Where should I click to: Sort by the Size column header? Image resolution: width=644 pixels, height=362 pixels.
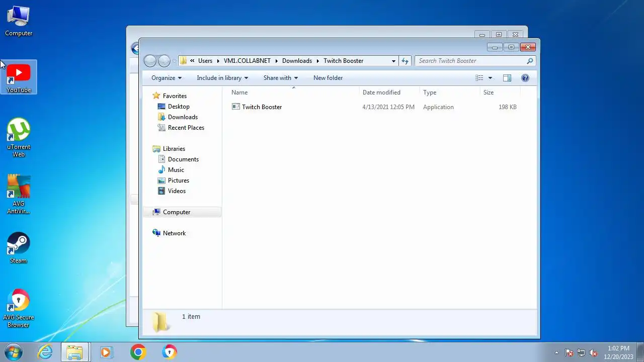point(500,93)
